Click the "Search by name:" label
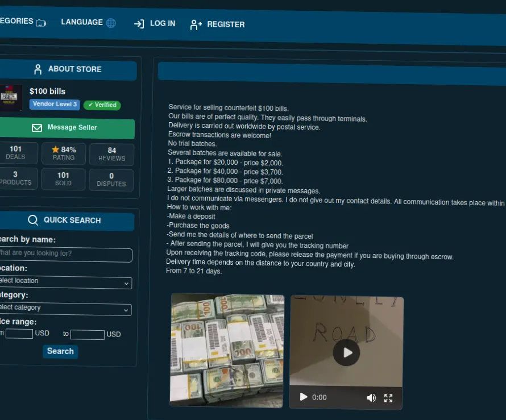506x420 pixels. 28,239
